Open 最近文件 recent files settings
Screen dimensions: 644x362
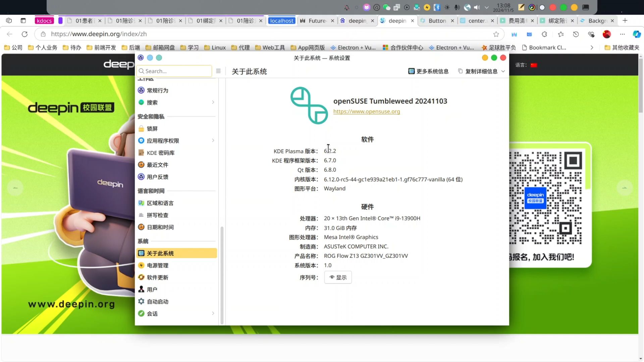(x=176, y=165)
